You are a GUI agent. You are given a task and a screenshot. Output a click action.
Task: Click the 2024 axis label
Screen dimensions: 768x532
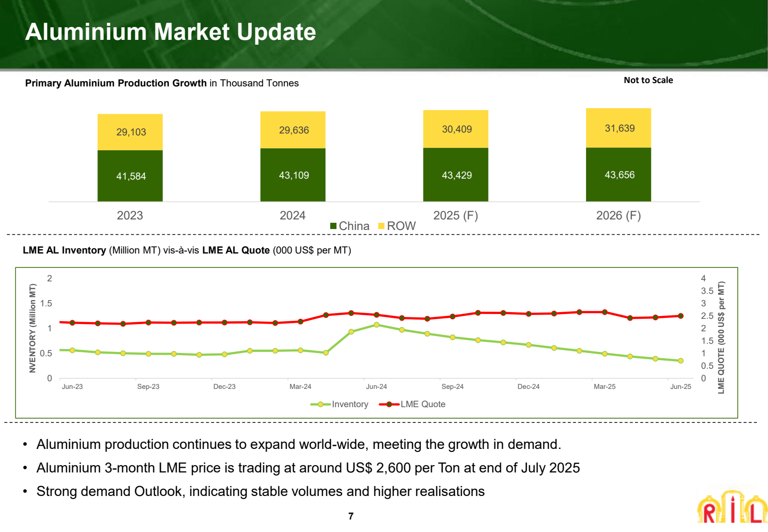(293, 216)
